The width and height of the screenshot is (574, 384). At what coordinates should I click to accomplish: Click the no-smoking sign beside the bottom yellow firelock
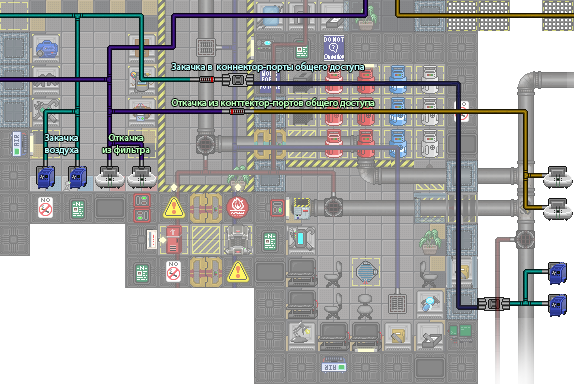coord(174,272)
